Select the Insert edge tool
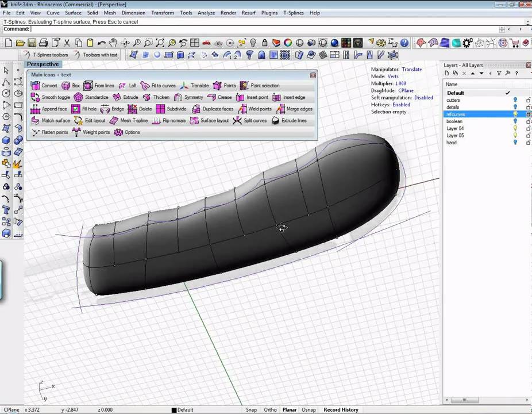The image size is (532, 414). [289, 97]
